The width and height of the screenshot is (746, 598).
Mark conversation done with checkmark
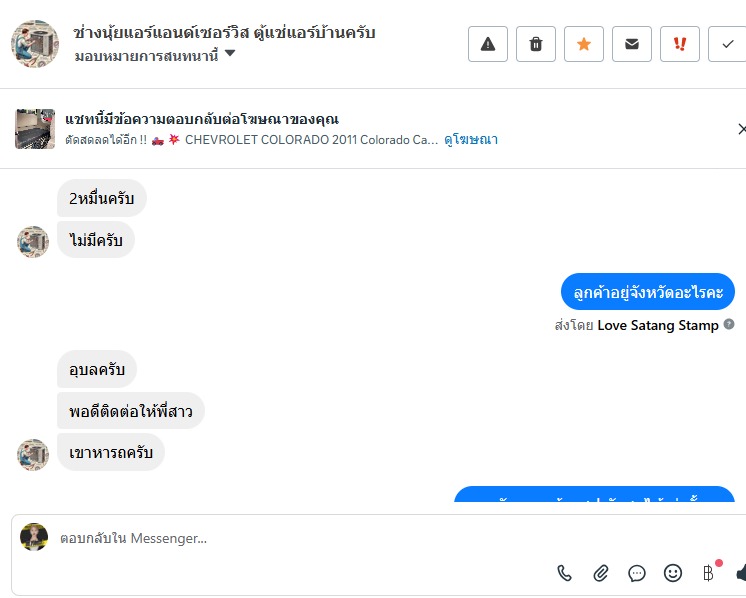(727, 43)
